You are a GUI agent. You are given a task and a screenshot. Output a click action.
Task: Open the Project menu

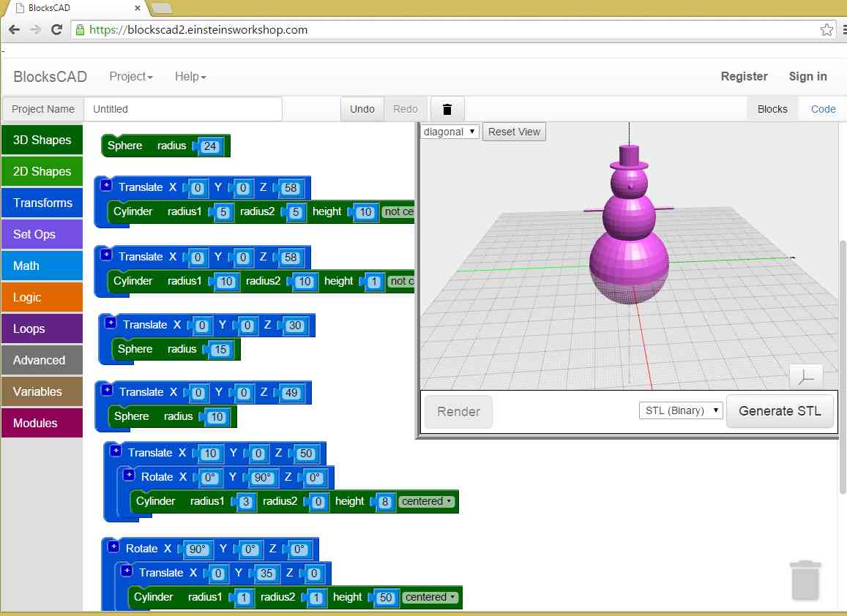tap(130, 76)
